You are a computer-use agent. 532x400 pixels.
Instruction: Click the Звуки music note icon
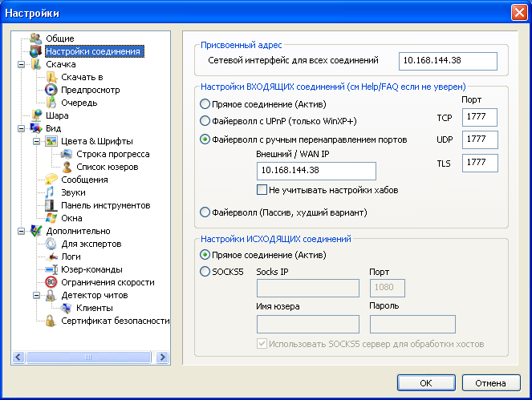coord(51,192)
